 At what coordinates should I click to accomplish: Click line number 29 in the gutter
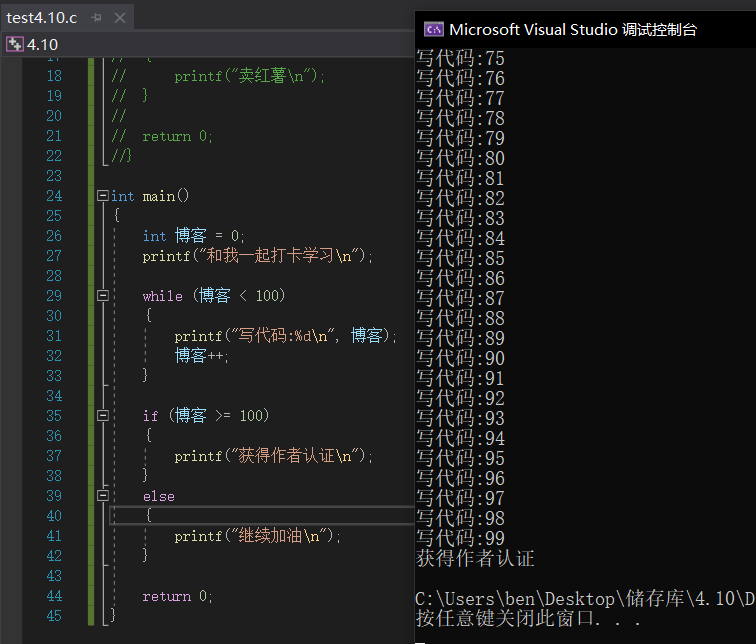click(54, 295)
